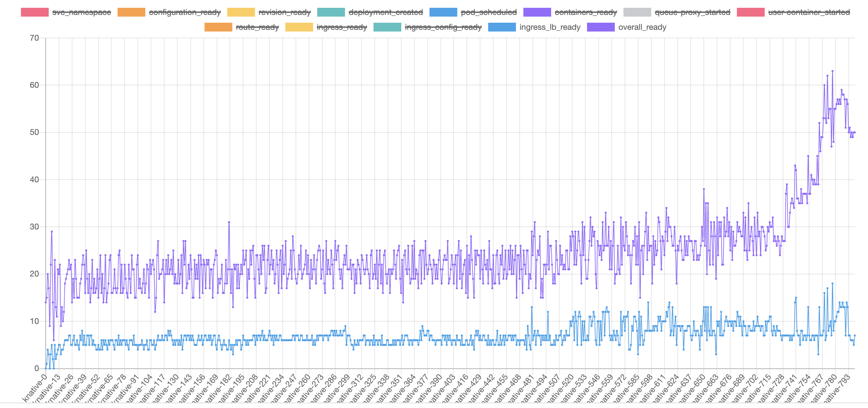
Task: Click the overall_ready spike near knative-182
Action: click(229, 222)
